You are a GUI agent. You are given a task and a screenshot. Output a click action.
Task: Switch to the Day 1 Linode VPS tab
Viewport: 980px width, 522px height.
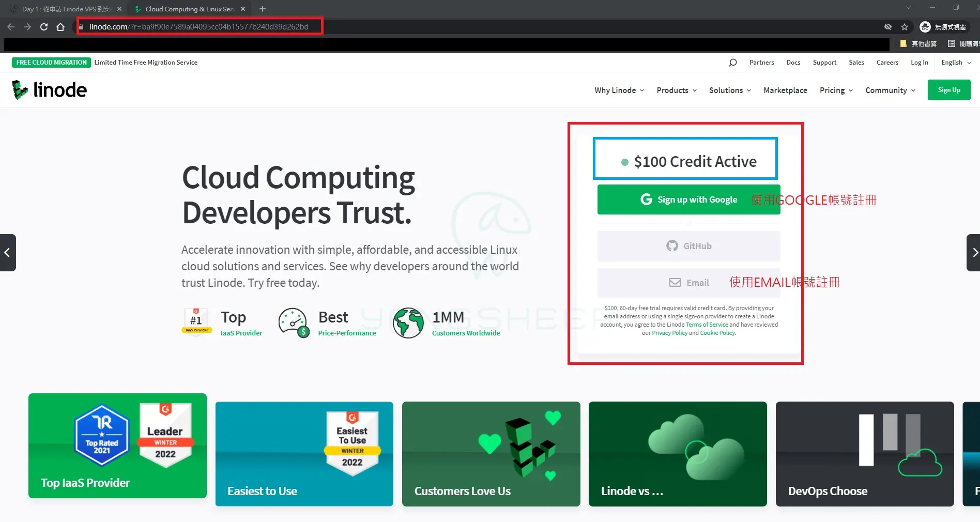point(65,9)
